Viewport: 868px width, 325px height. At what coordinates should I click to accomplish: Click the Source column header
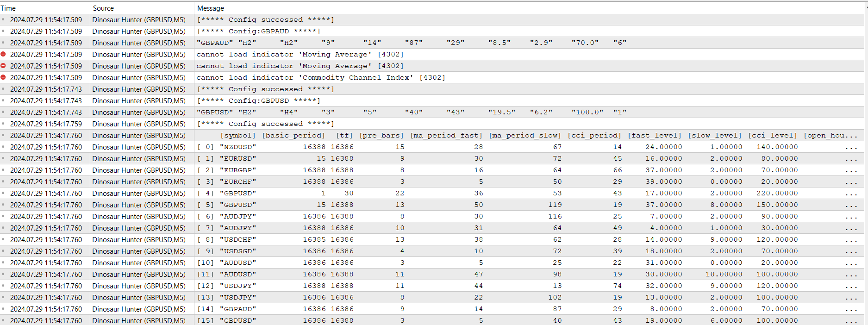[x=103, y=8]
